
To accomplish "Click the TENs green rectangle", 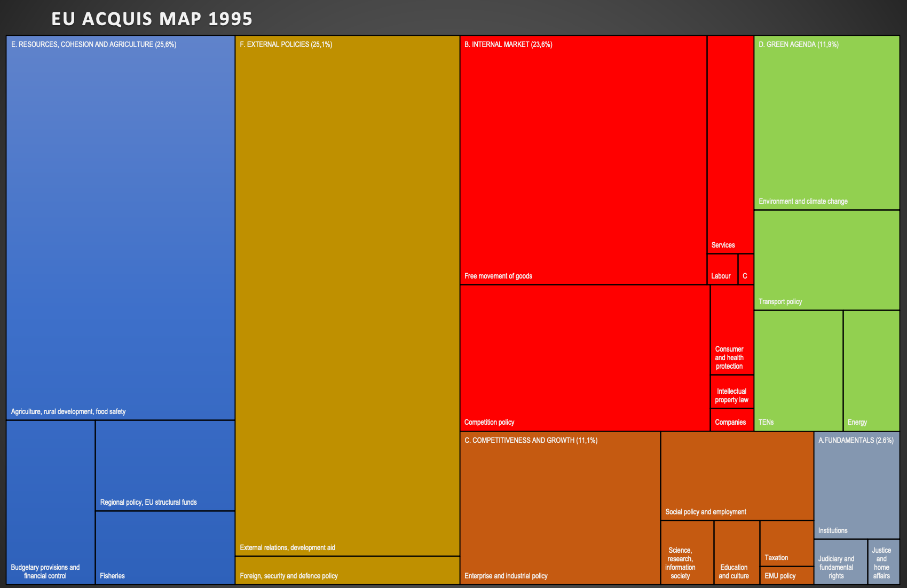I will pos(798,370).
